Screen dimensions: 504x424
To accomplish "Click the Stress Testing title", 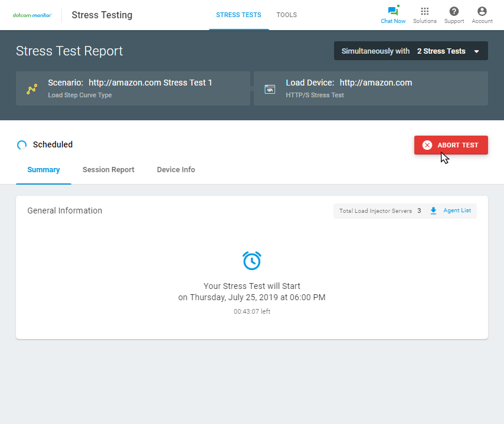I will click(x=102, y=15).
